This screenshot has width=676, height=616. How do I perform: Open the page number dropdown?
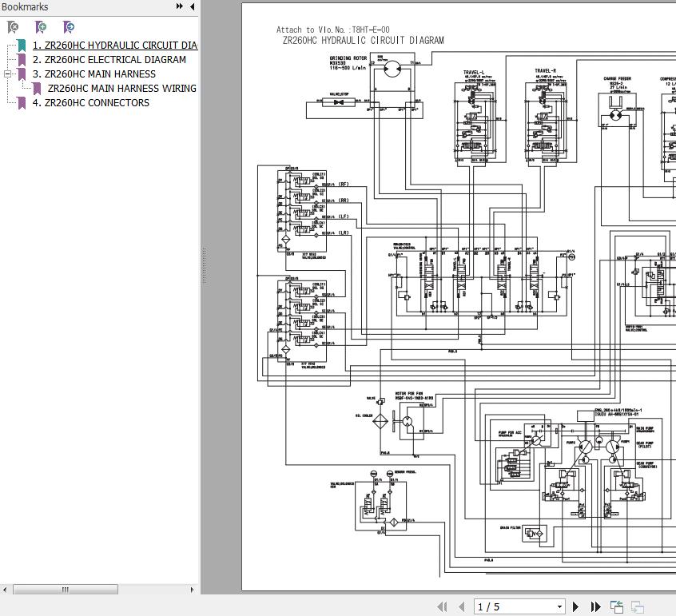tap(559, 607)
